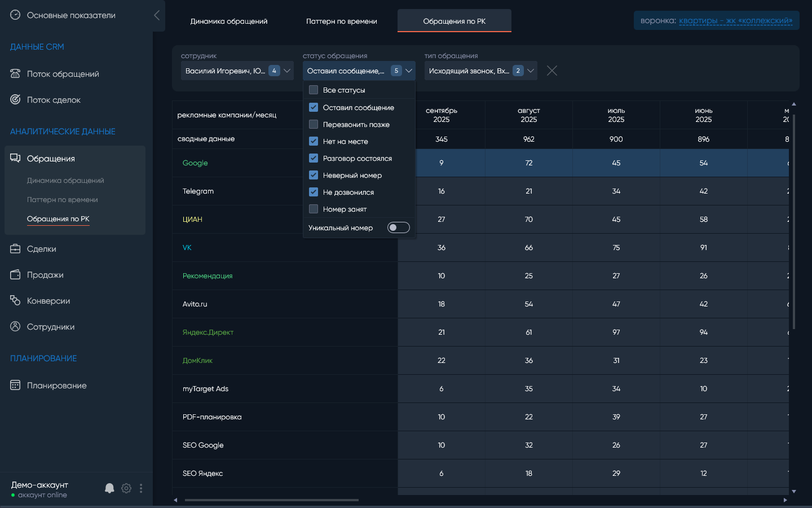The width and height of the screenshot is (812, 508).
Task: Uncheck the Нет на месте status
Action: coord(314,142)
